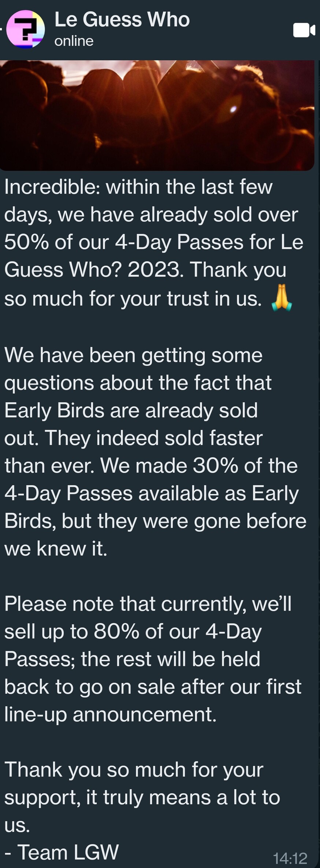Viewport: 320px width, 868px height.
Task: Tap the line "Please note that currently, we'll"
Action: 148,604
